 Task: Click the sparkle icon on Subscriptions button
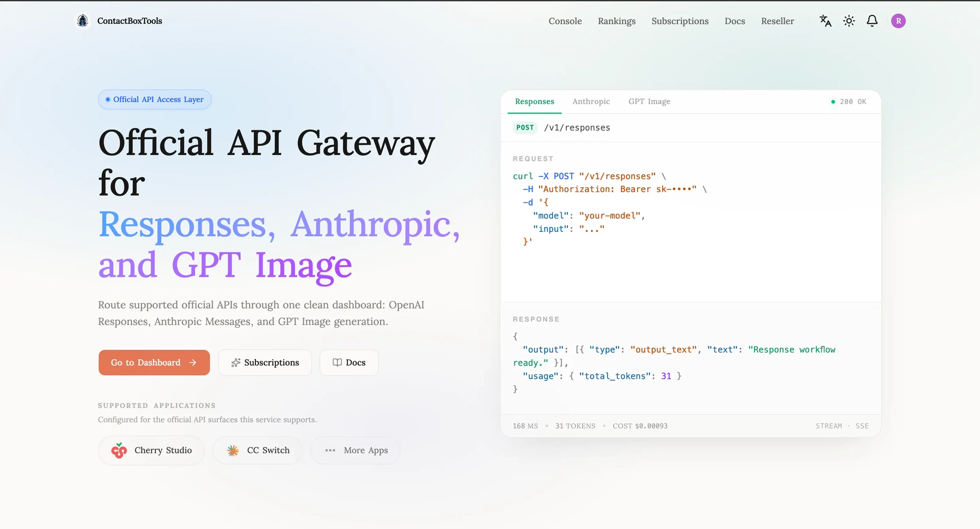pos(236,362)
